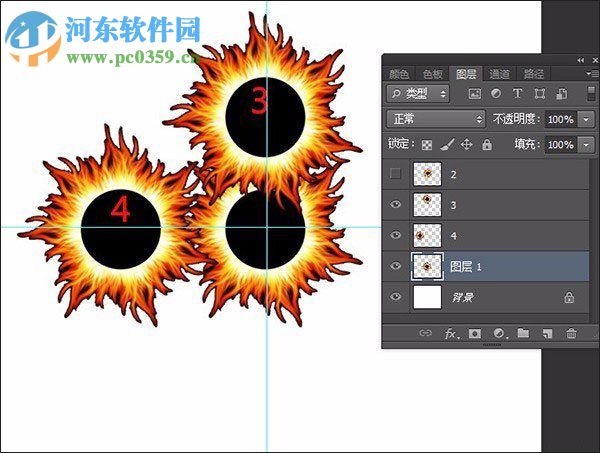Image resolution: width=600 pixels, height=453 pixels.
Task: Click the 填充 label
Action: pos(527,144)
